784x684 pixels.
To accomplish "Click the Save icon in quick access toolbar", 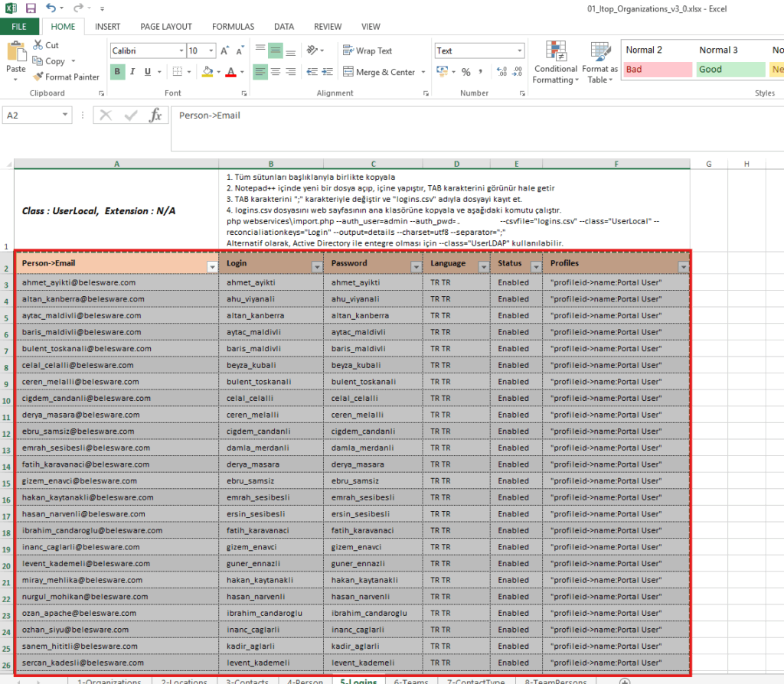I will point(31,8).
